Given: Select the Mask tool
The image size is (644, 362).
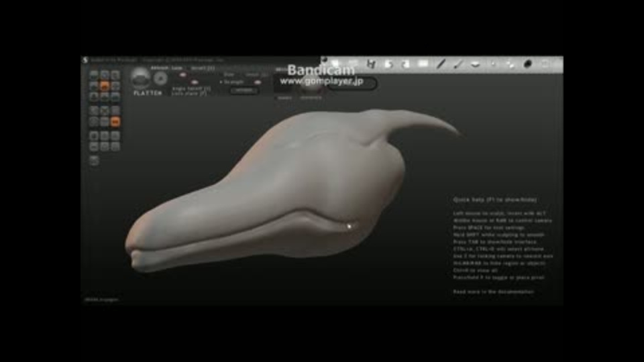Looking at the screenshot, I should pyautogui.click(x=94, y=121).
